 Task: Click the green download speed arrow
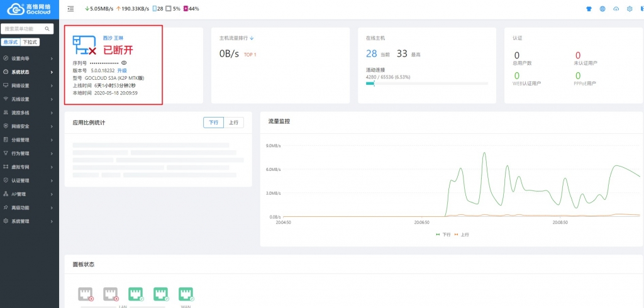point(87,9)
